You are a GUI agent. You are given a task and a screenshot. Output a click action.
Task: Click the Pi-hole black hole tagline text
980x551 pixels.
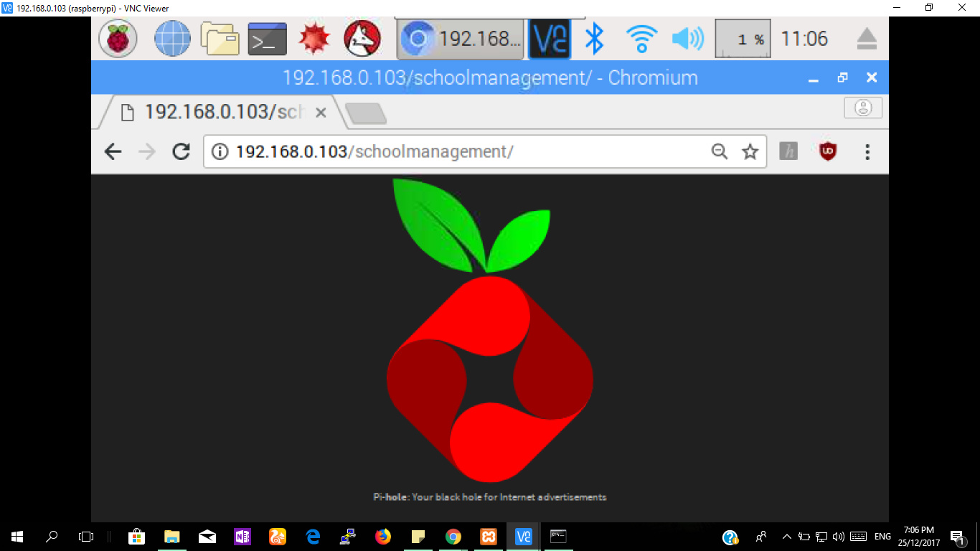pos(490,496)
